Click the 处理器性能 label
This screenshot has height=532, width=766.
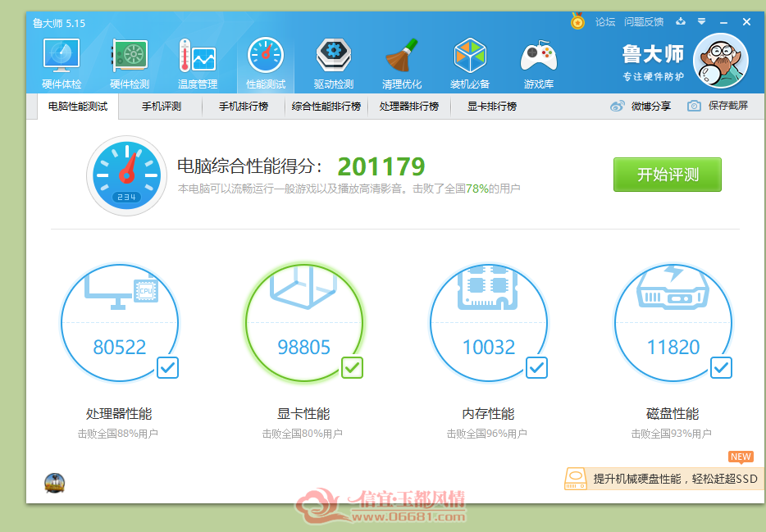coord(119,414)
